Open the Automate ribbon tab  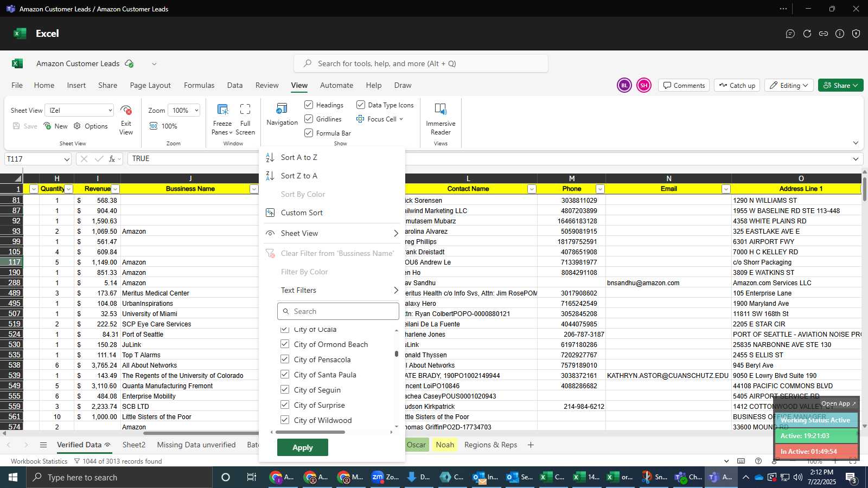point(336,85)
